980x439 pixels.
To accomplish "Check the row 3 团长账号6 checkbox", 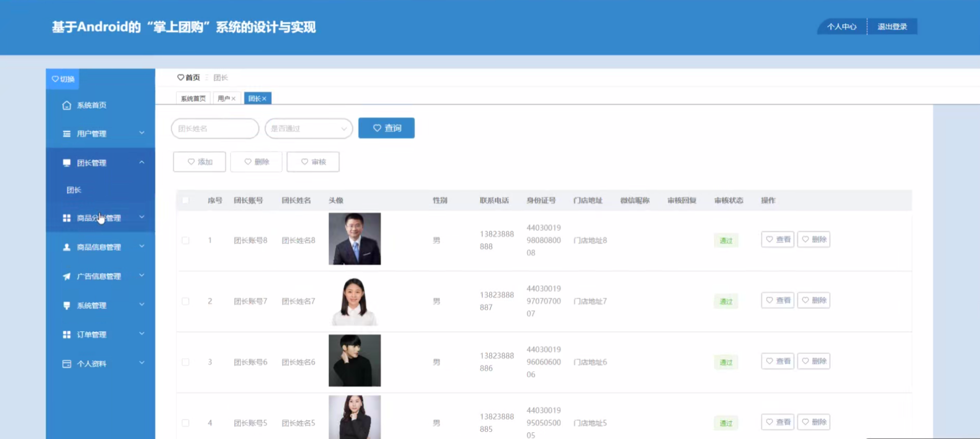I will [186, 362].
